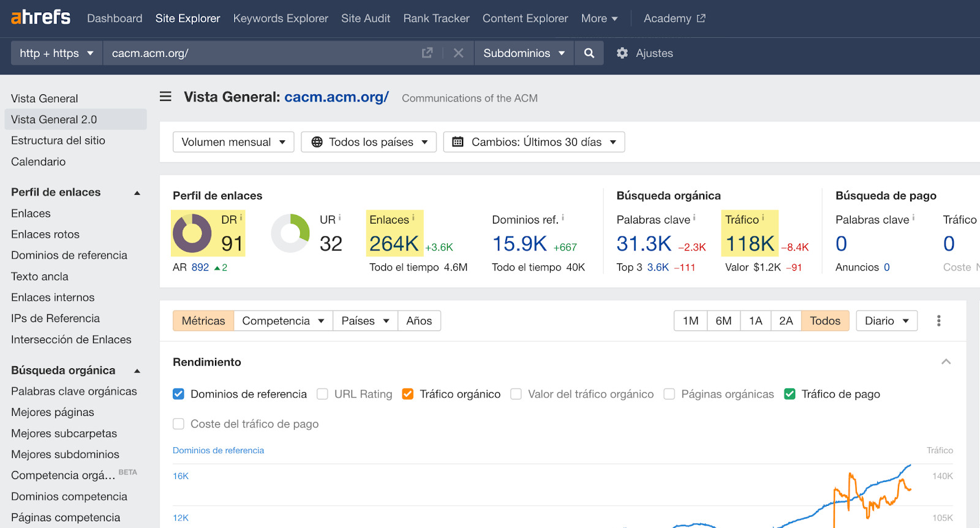Click the search magnifier button
Image resolution: width=980 pixels, height=528 pixels.
(x=589, y=53)
